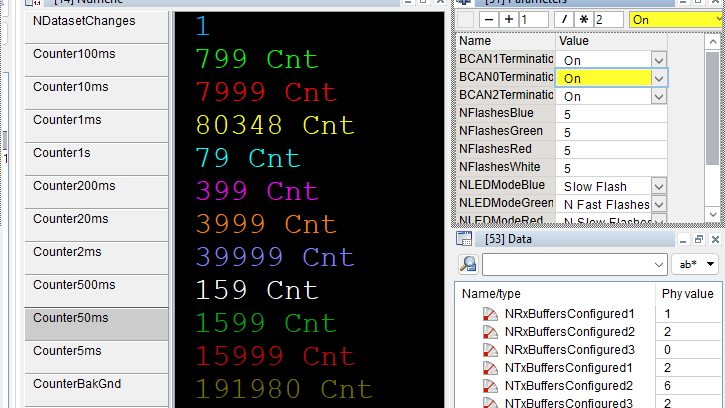The width and height of the screenshot is (725, 408).
Task: Select the Counter5ms channel row
Action: (x=96, y=357)
